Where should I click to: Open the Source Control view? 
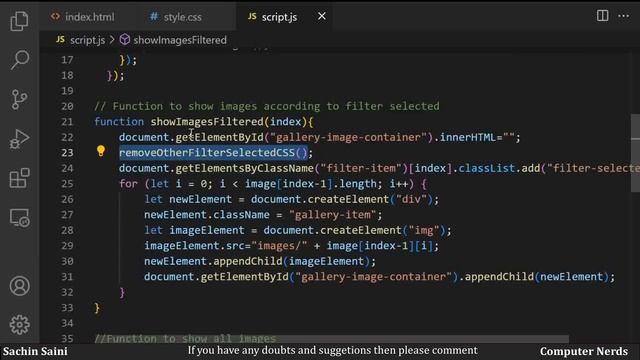(19, 99)
